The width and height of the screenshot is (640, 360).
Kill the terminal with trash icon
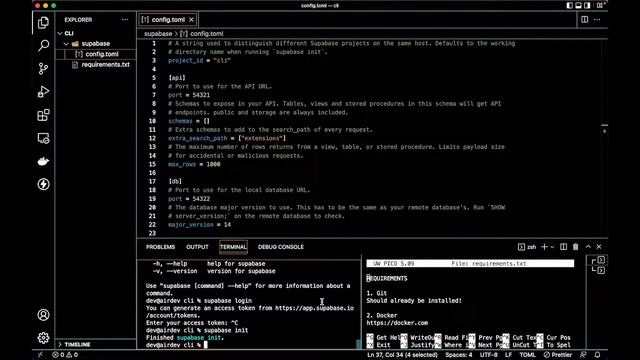[576, 247]
